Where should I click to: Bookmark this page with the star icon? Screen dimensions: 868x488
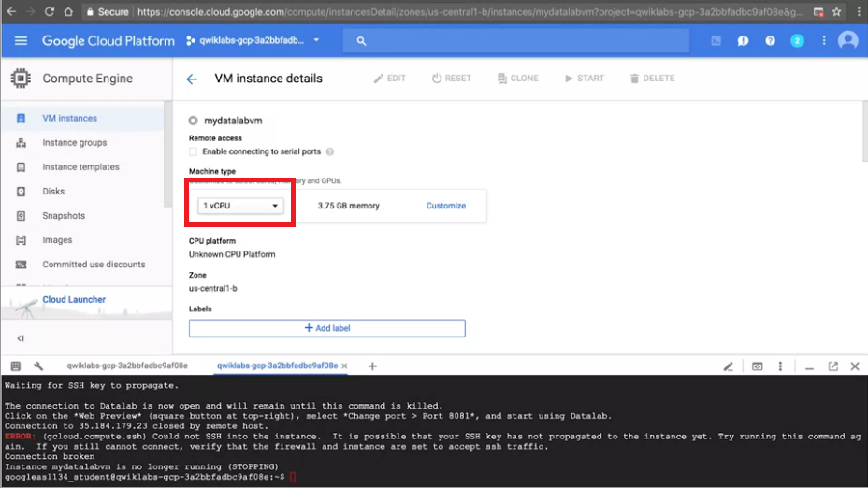tap(836, 11)
